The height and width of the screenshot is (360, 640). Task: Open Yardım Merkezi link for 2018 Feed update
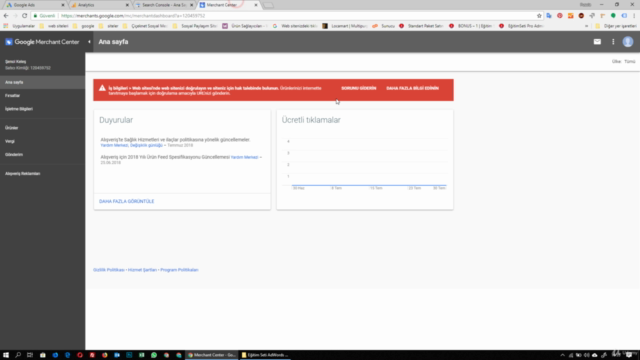click(x=244, y=157)
